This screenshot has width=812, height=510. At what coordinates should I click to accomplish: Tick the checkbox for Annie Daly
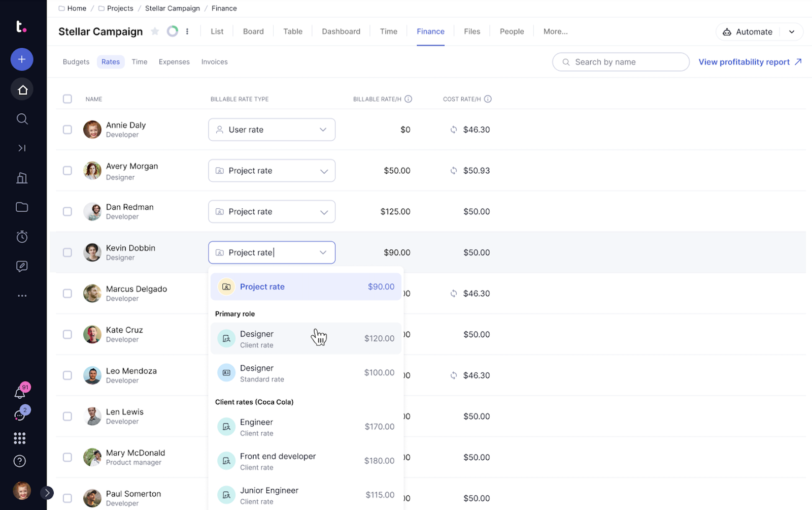click(67, 130)
